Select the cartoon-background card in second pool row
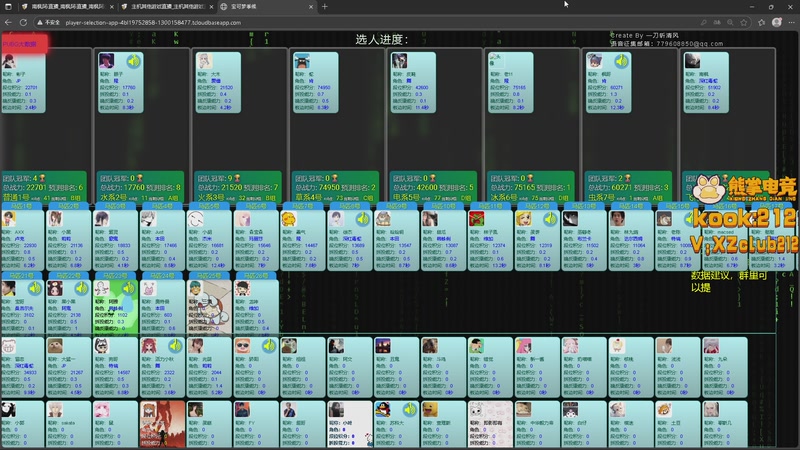The image size is (800, 450). point(210,307)
